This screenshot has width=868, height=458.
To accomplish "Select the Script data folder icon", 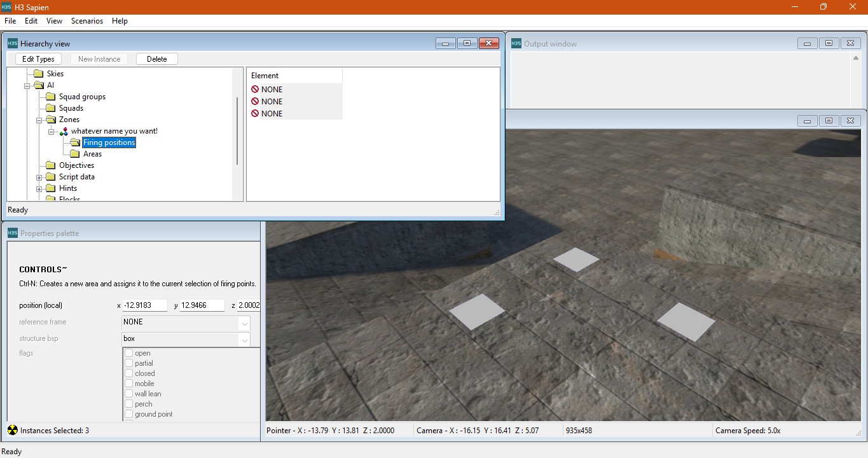I will (x=51, y=177).
